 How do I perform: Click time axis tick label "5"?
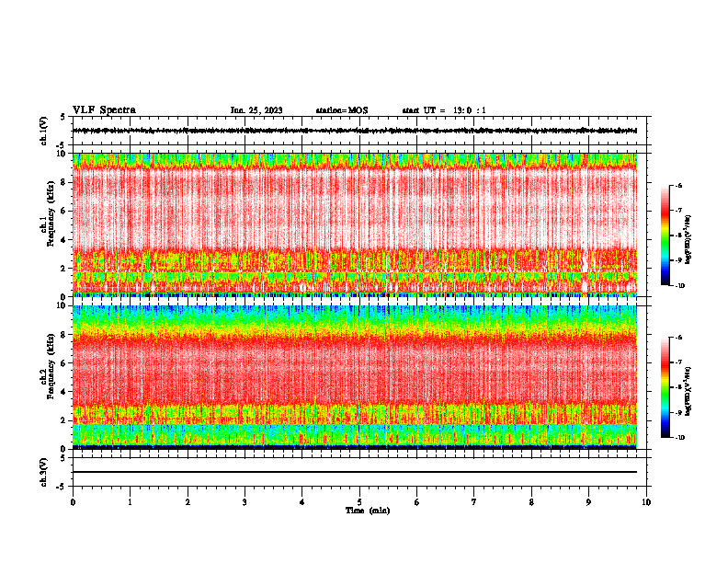pos(359,502)
